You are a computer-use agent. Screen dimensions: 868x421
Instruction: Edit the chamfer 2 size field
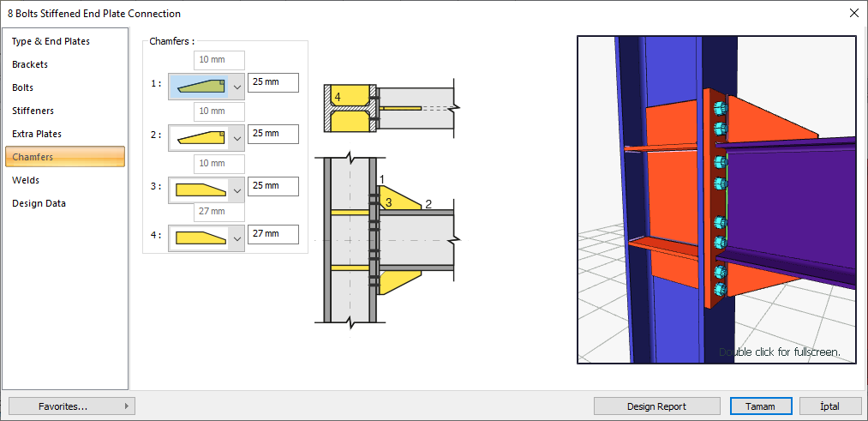coord(273,134)
